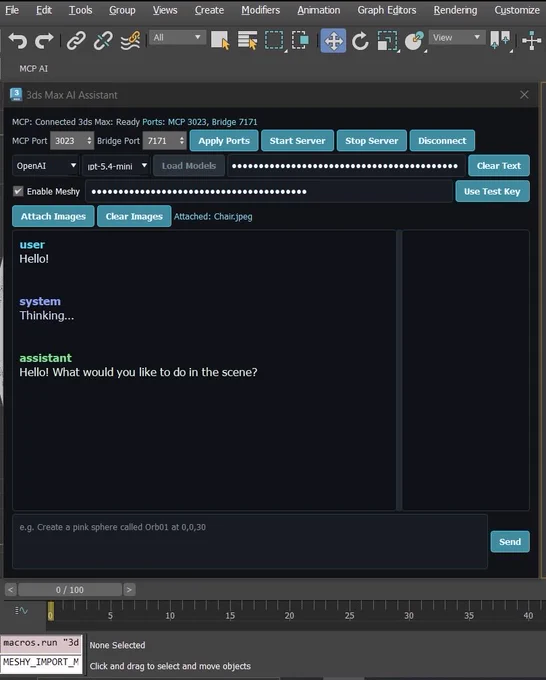The image size is (546, 680).
Task: Click the assistant reply 'Hello! What would you like'
Action: coord(138,372)
